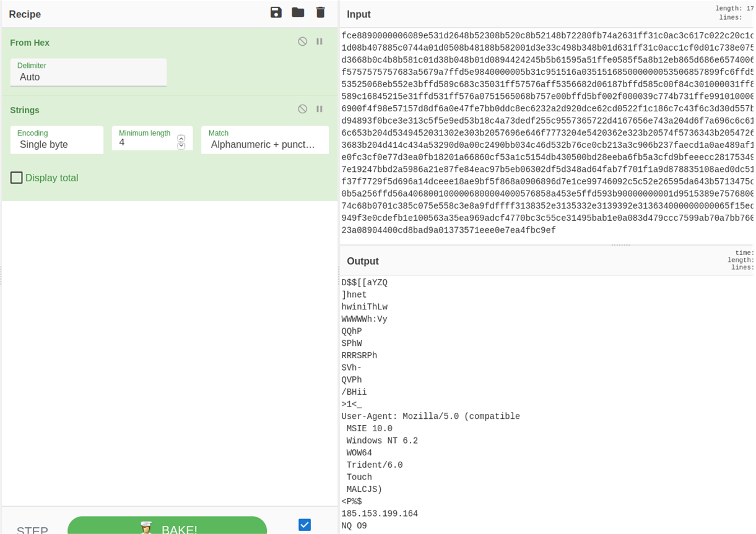The width and height of the screenshot is (756, 534).
Task: Click the Minimum length field
Action: click(x=144, y=142)
